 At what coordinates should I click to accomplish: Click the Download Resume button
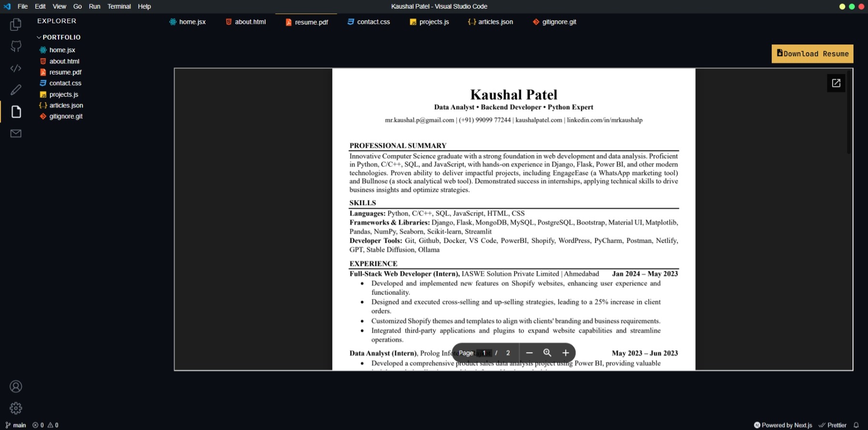pyautogui.click(x=812, y=54)
